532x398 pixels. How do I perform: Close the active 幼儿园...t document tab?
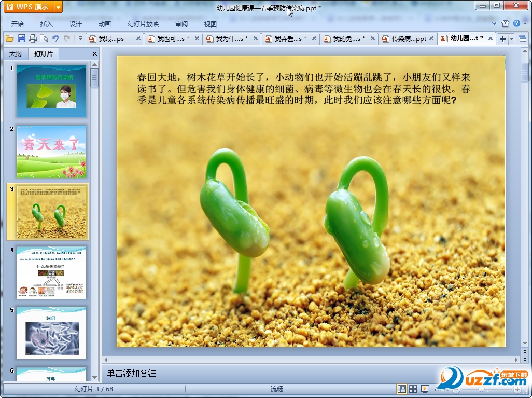pos(491,39)
